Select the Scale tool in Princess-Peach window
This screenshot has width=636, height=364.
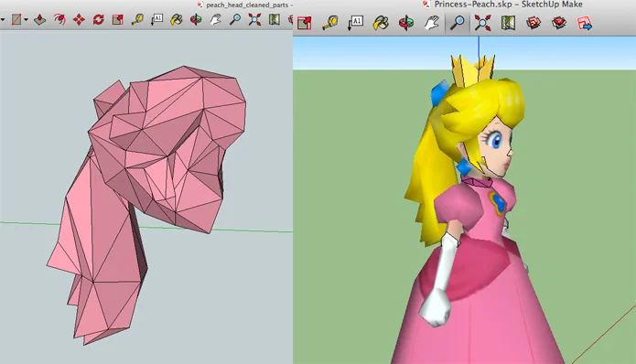point(304,23)
